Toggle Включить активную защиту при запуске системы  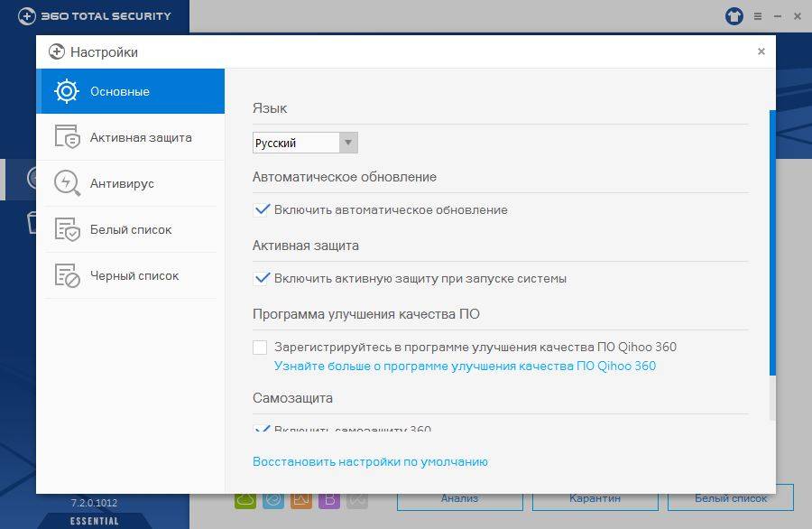261,278
